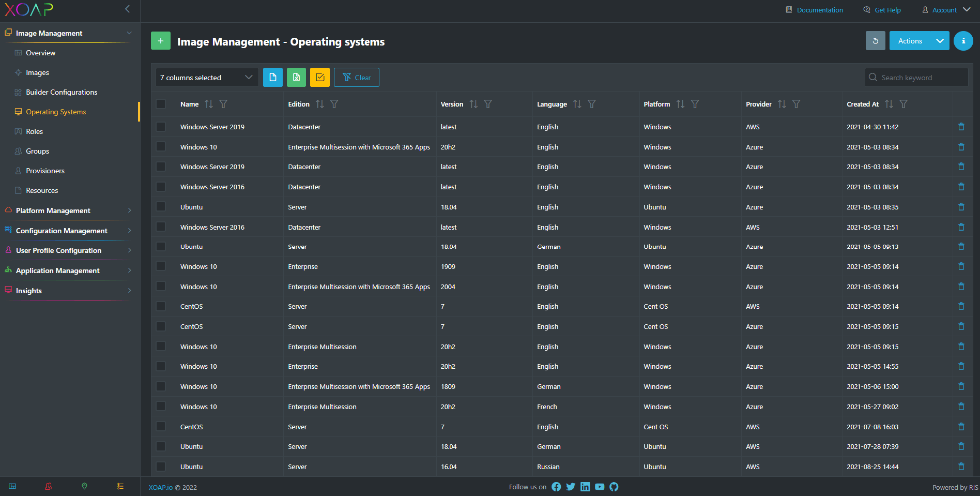980x496 pixels.
Task: Open the Account dropdown menu
Action: [x=946, y=10]
